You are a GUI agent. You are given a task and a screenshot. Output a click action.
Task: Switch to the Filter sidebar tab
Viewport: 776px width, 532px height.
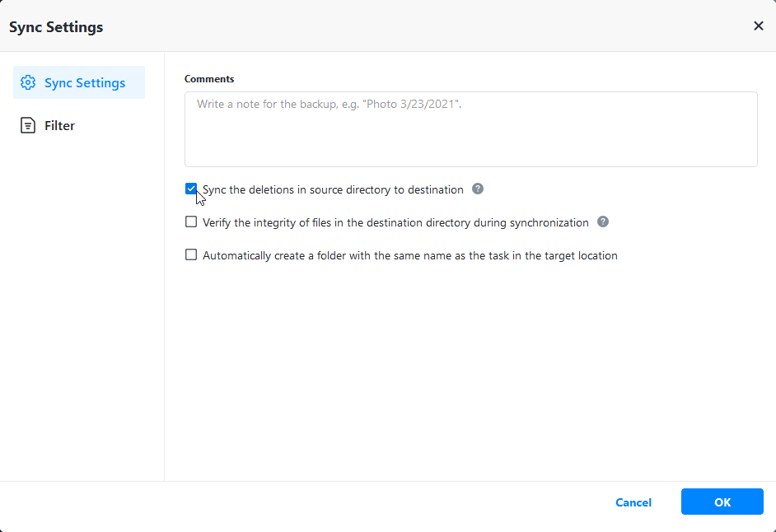pos(59,126)
